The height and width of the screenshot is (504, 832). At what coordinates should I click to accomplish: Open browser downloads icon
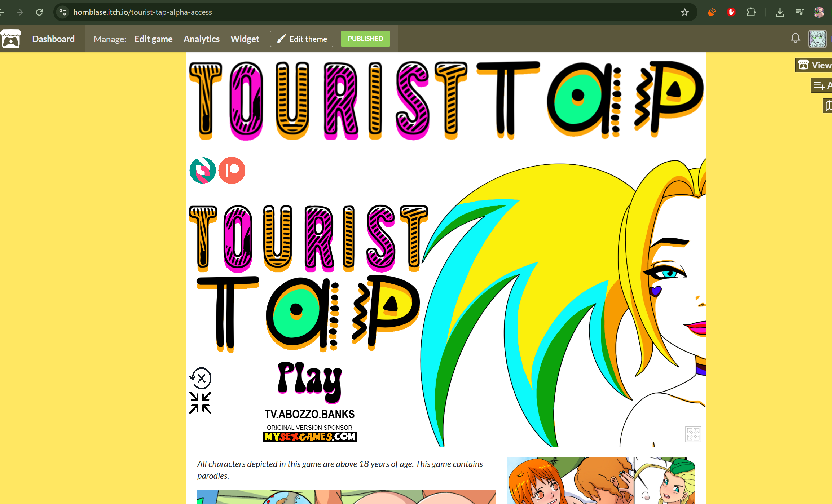780,12
